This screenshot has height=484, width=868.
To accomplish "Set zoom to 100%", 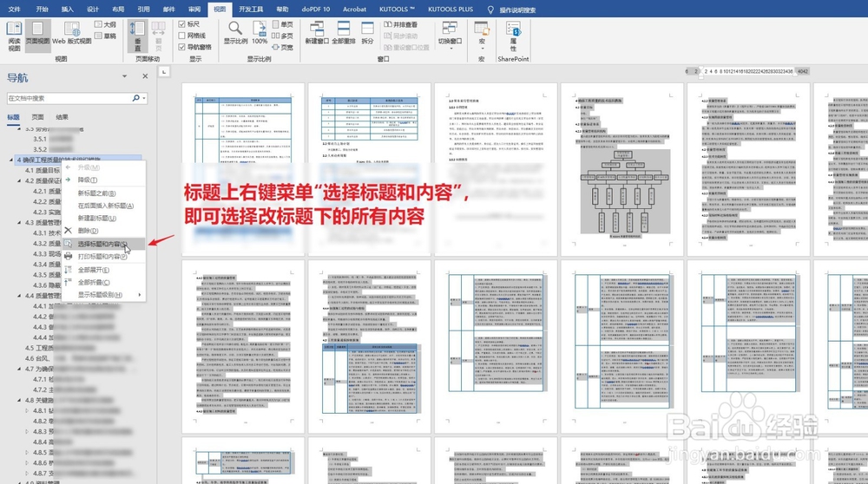I will click(260, 33).
